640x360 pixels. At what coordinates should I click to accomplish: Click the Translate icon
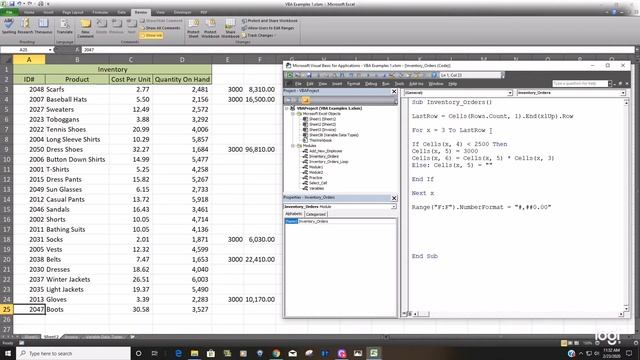pos(64,26)
